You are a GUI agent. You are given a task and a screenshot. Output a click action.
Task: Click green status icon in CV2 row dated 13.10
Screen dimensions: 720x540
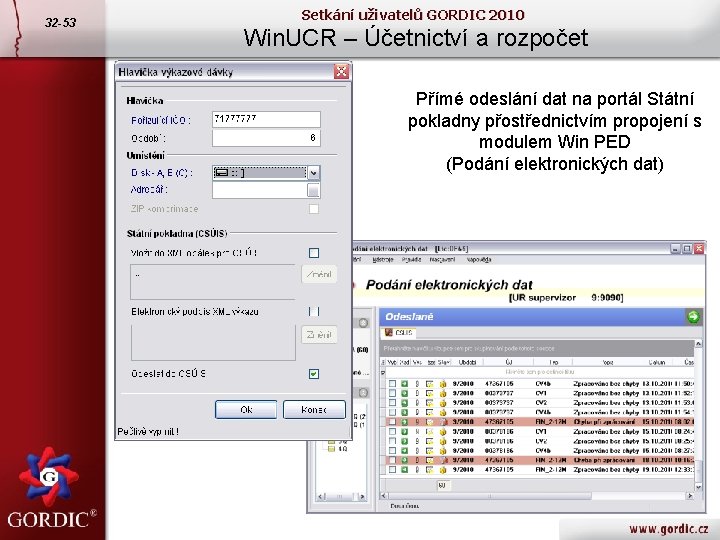click(x=405, y=402)
